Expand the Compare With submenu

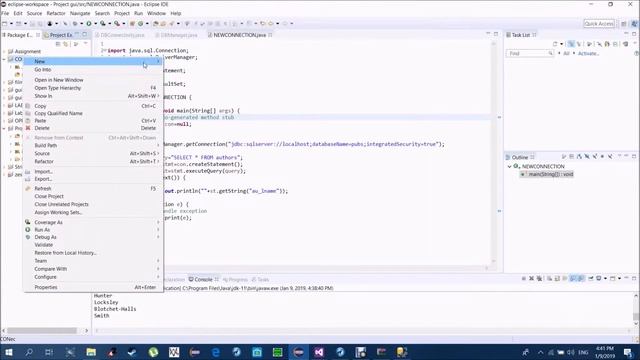click(x=93, y=269)
